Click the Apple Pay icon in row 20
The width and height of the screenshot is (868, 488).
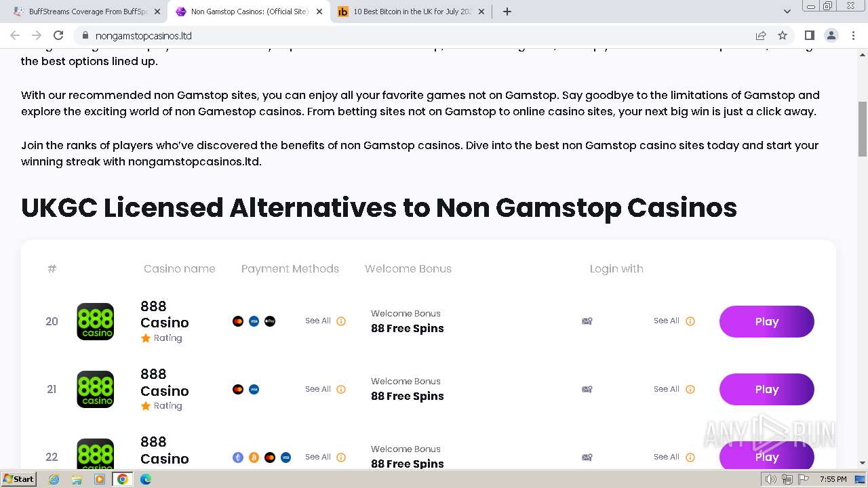pos(270,321)
